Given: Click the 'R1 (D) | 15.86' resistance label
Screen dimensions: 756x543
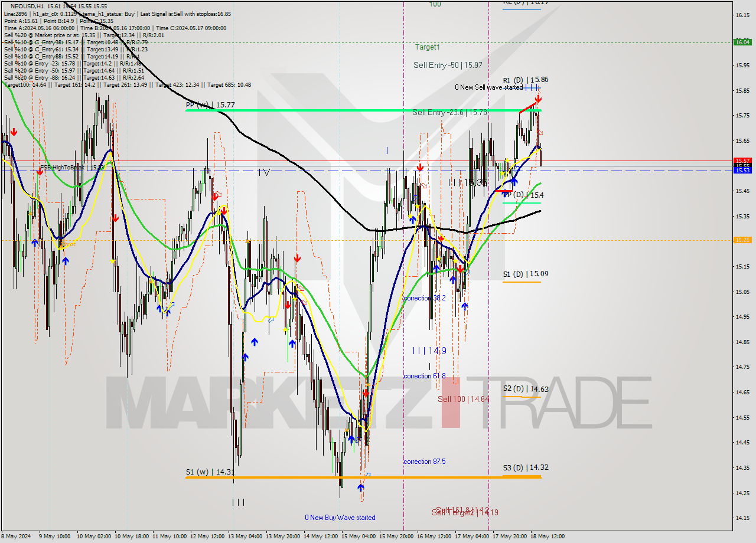Looking at the screenshot, I should pos(526,80).
